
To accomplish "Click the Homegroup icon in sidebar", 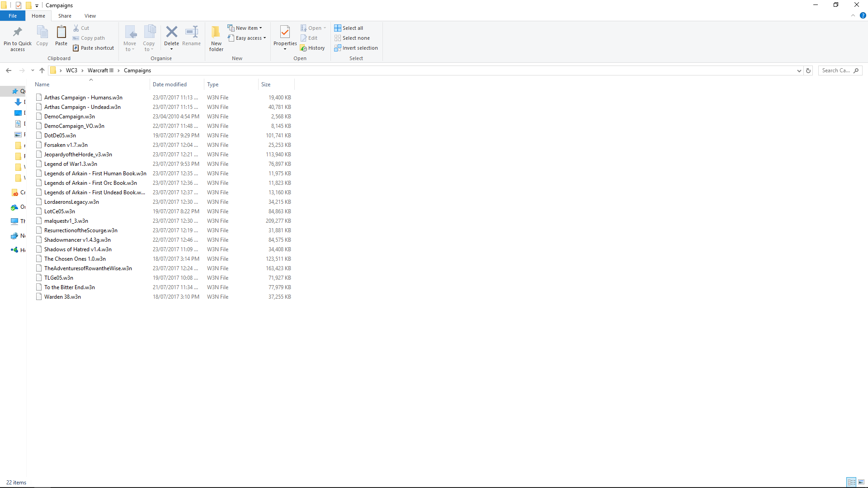I will click(x=14, y=250).
